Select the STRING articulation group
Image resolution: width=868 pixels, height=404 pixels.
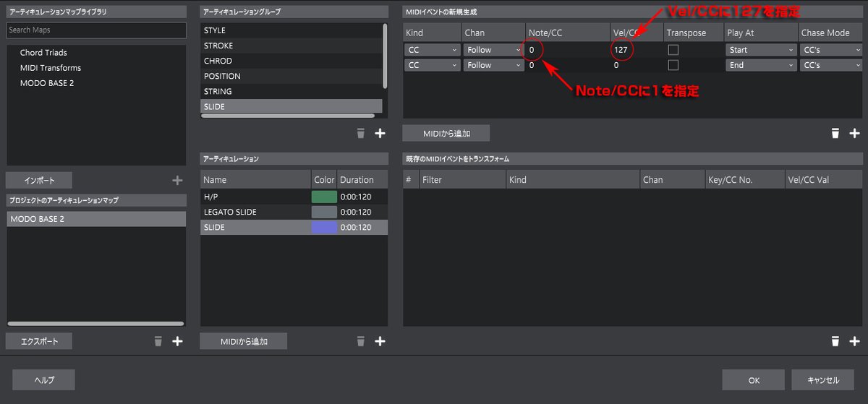point(291,91)
